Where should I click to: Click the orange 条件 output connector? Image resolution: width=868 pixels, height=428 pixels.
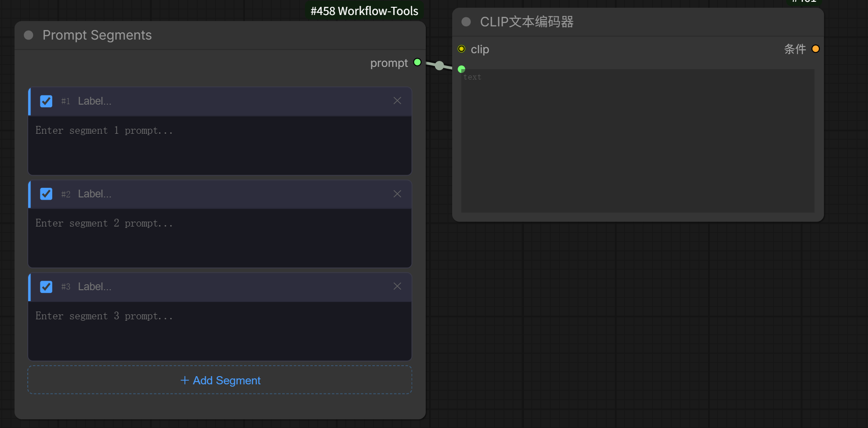pyautogui.click(x=815, y=49)
